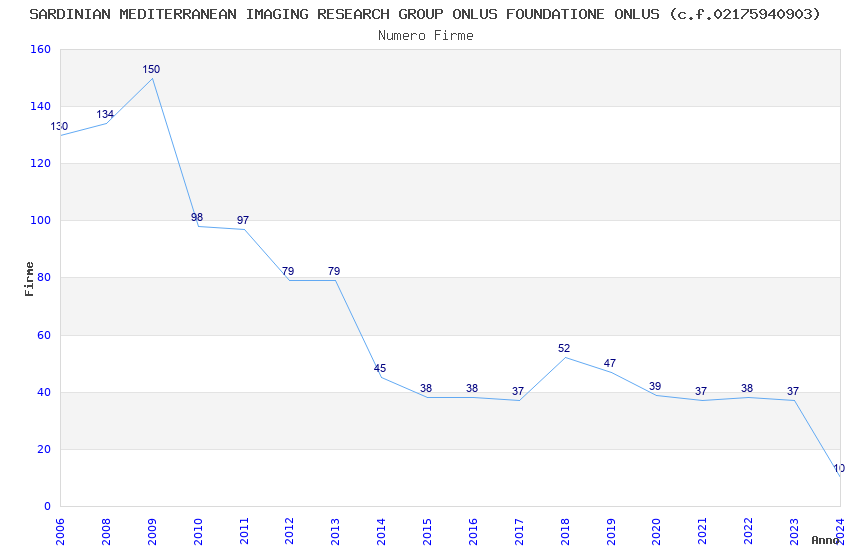
Task: Click the y-axis tick value 80
Action: point(44,277)
